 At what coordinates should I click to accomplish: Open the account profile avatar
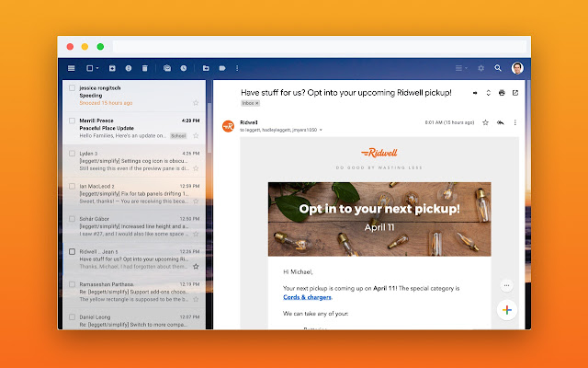[517, 68]
